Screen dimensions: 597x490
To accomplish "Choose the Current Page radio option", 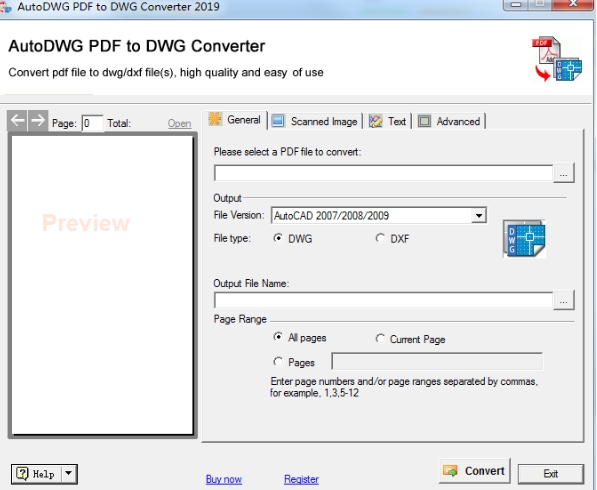I will (380, 338).
